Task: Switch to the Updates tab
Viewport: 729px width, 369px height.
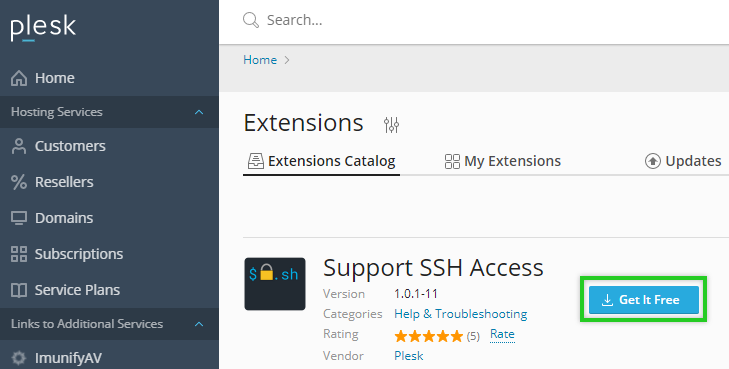Action: point(683,161)
